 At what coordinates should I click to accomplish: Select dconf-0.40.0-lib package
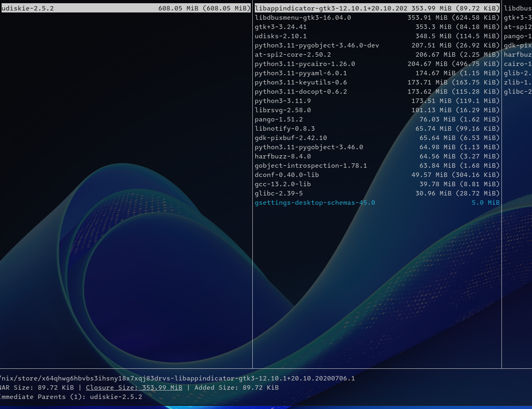(286, 175)
